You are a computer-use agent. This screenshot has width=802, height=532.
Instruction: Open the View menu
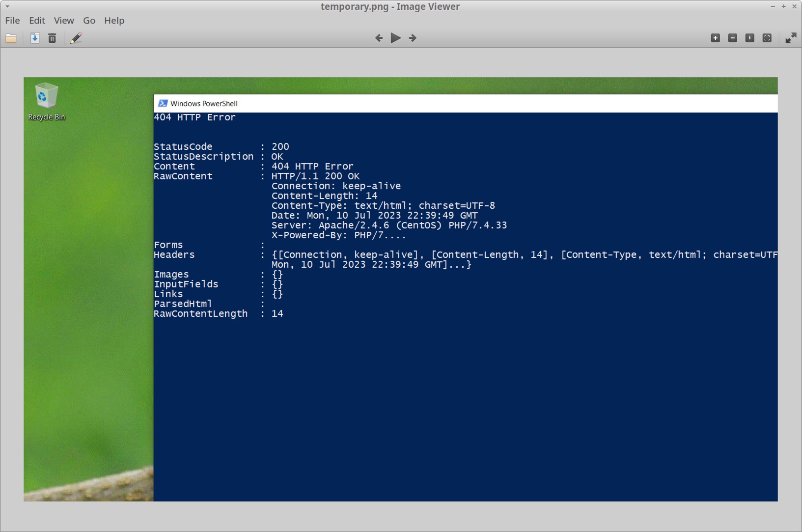click(64, 21)
